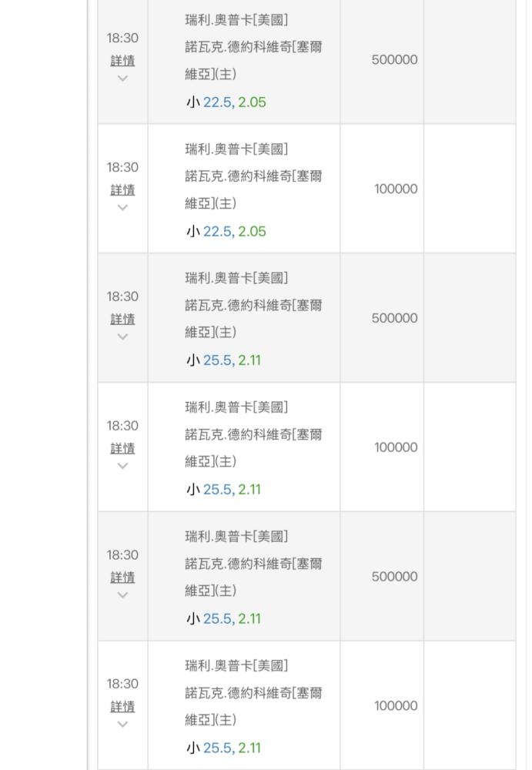This screenshot has height=770, width=532.
Task: Open 詳情 link in third row
Action: click(x=122, y=320)
